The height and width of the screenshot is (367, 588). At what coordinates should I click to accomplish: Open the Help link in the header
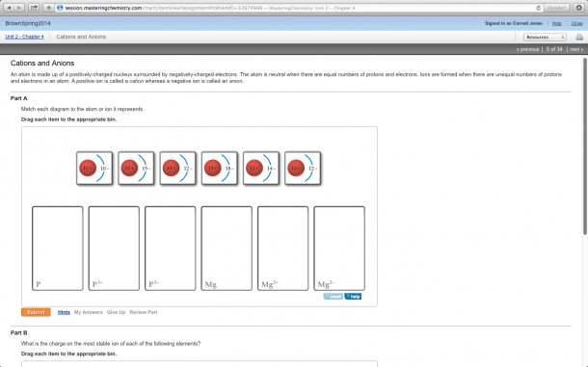point(556,23)
